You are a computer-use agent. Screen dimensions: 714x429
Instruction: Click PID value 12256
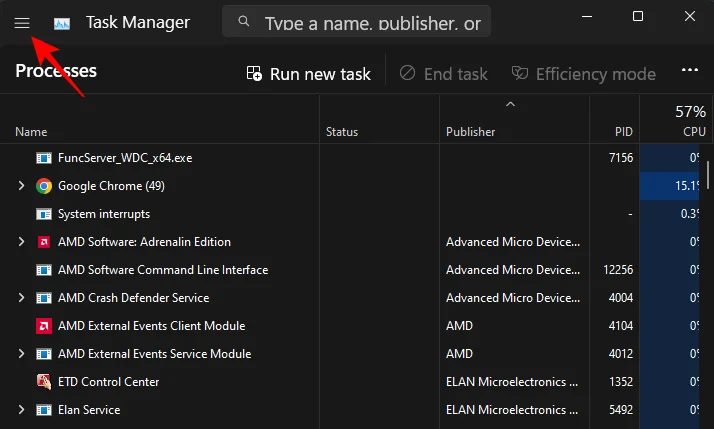[618, 270]
